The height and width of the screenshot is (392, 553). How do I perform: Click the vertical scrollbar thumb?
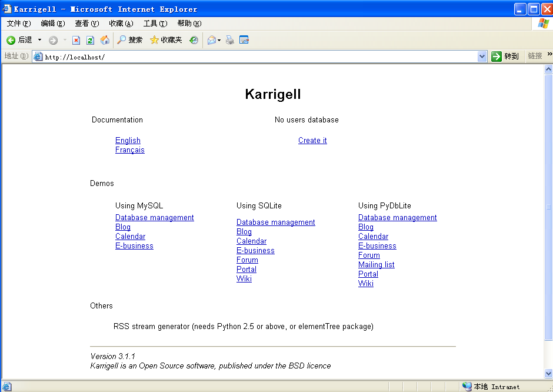tap(548, 207)
